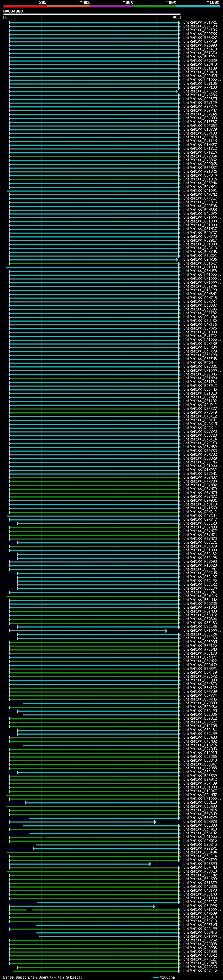Open the UniRef100_P62917 entry
Screen dimensions: 223x980
click(x=200, y=241)
